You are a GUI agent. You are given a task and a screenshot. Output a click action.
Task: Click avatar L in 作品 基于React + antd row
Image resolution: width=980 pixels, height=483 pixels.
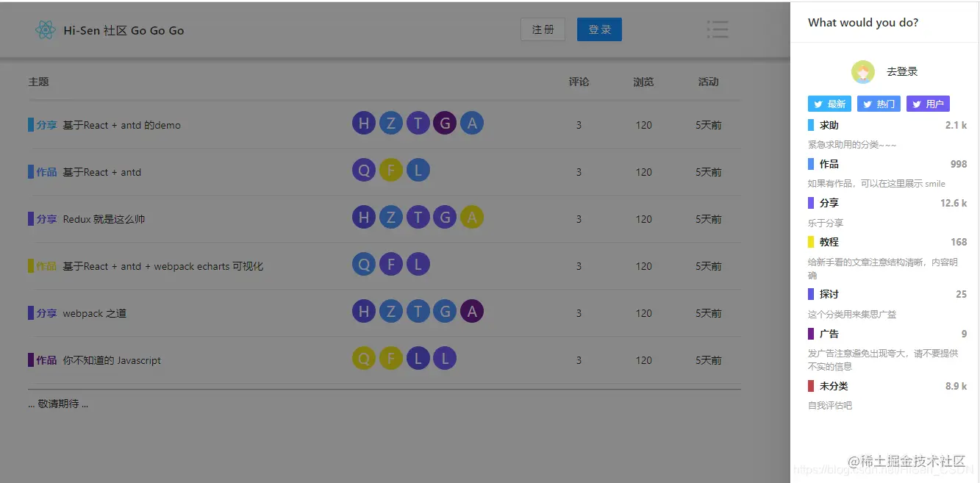[x=418, y=171]
